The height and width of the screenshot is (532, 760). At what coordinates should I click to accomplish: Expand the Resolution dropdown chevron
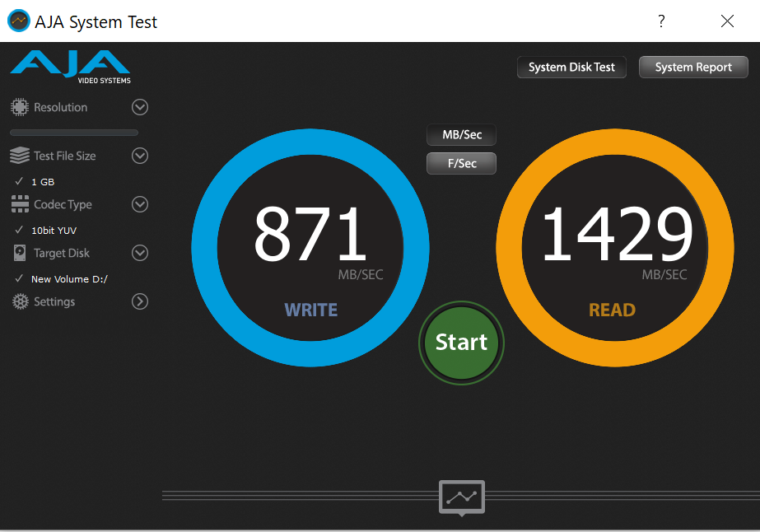click(x=140, y=107)
